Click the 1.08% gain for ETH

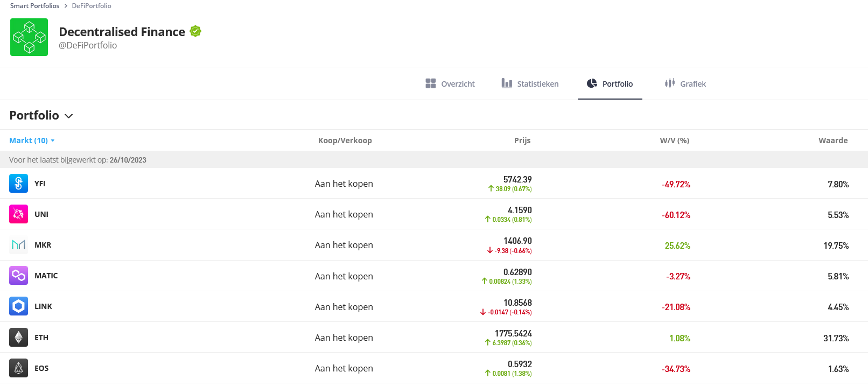(680, 338)
